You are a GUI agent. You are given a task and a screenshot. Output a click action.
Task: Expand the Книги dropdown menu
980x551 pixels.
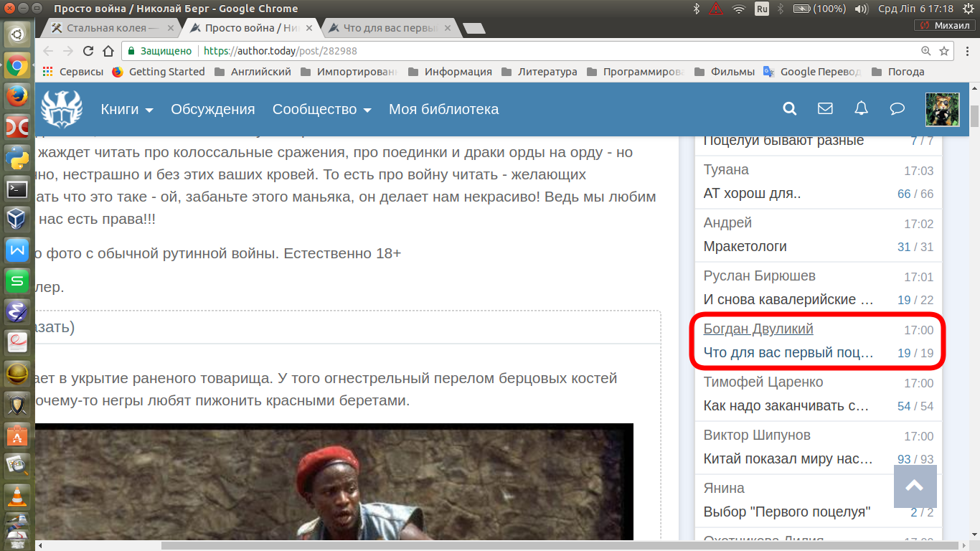coord(127,109)
